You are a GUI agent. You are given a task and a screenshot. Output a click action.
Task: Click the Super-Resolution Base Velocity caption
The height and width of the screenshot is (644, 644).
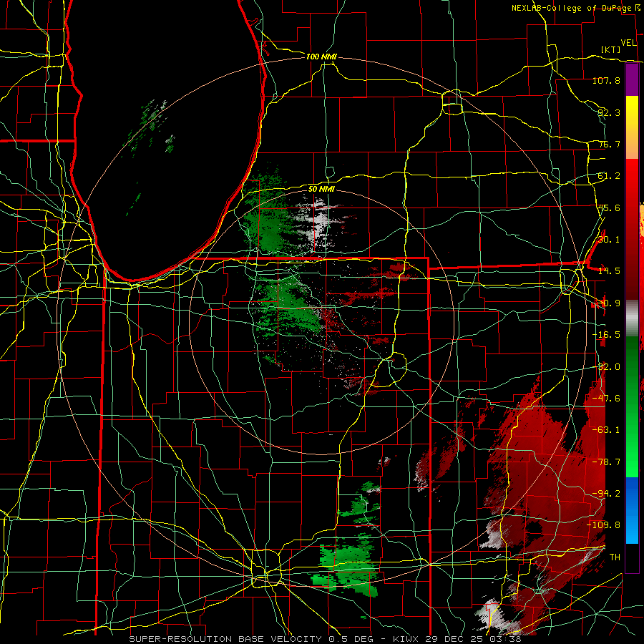point(325,639)
